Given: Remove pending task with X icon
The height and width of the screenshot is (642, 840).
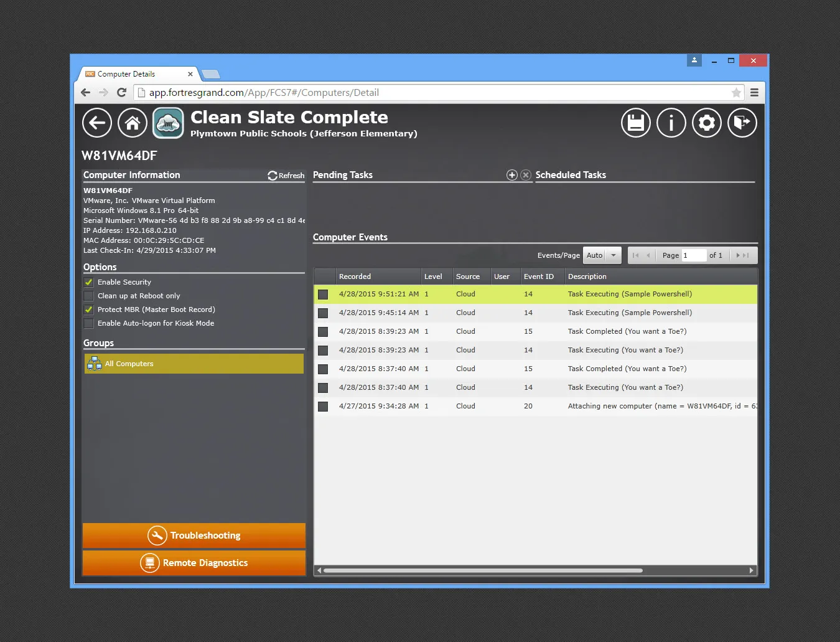Looking at the screenshot, I should [x=526, y=175].
